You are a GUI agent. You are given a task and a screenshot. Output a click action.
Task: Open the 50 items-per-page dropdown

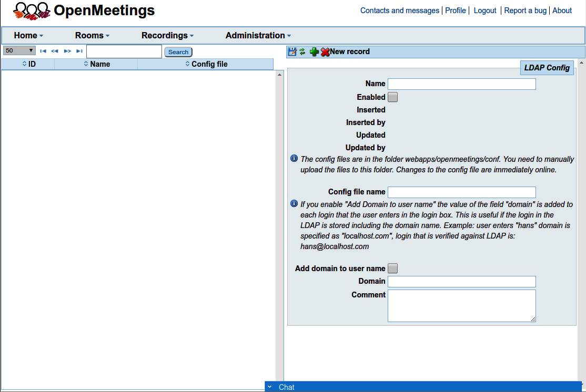[x=19, y=50]
